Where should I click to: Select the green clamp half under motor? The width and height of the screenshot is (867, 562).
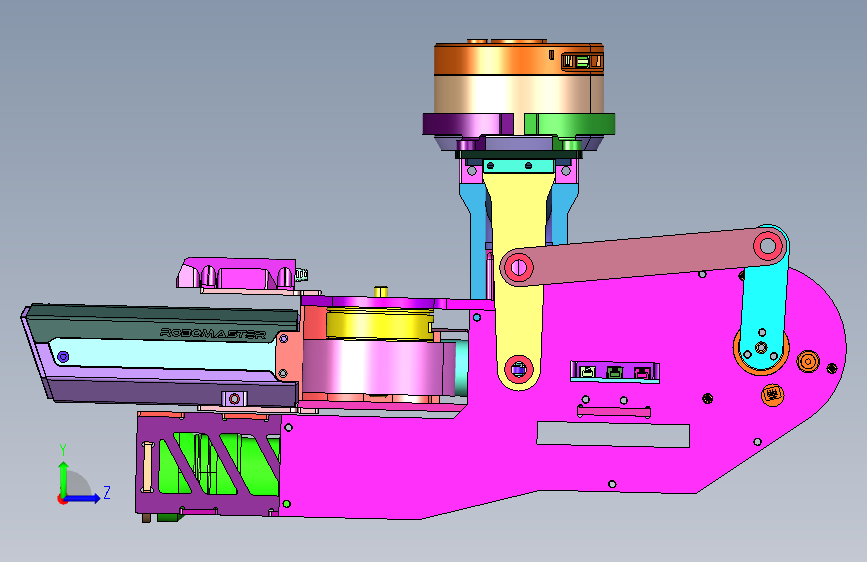point(570,124)
